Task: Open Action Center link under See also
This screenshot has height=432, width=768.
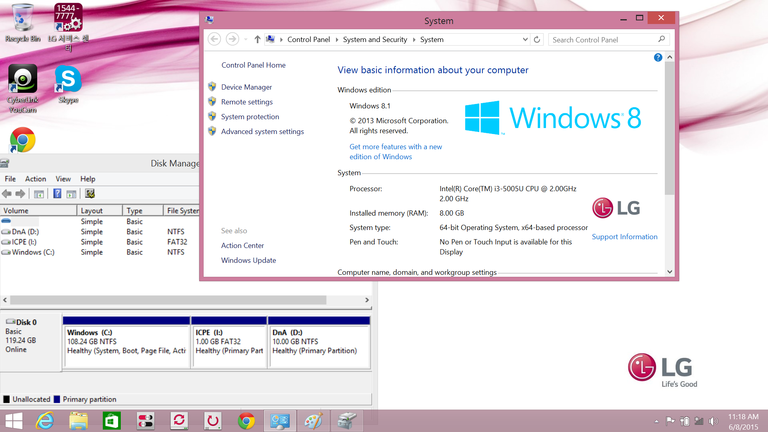Action: [x=242, y=245]
